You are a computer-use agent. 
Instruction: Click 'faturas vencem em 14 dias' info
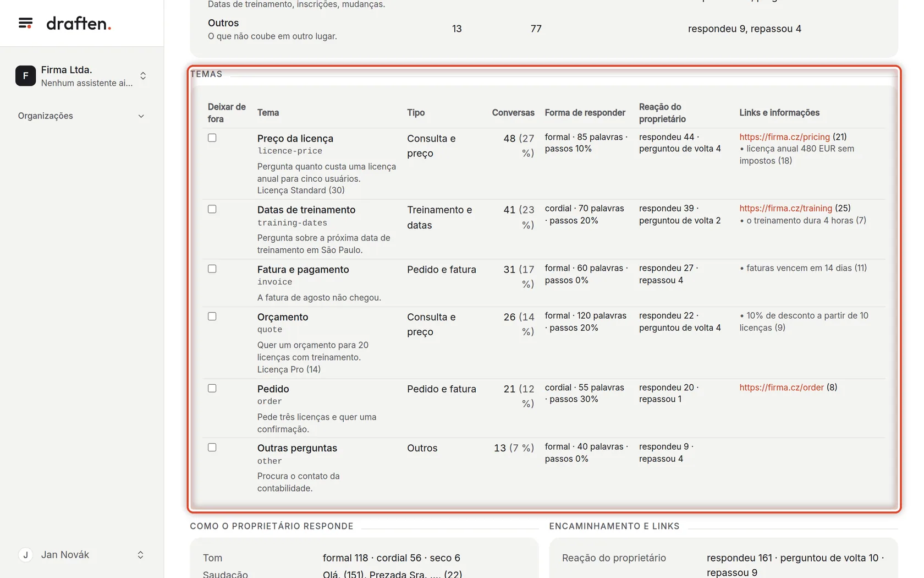click(803, 268)
